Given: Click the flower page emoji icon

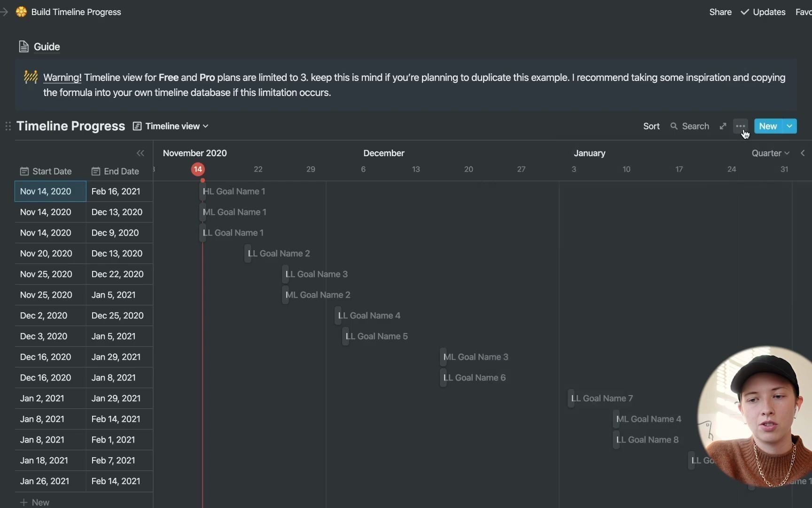Looking at the screenshot, I should (x=21, y=12).
